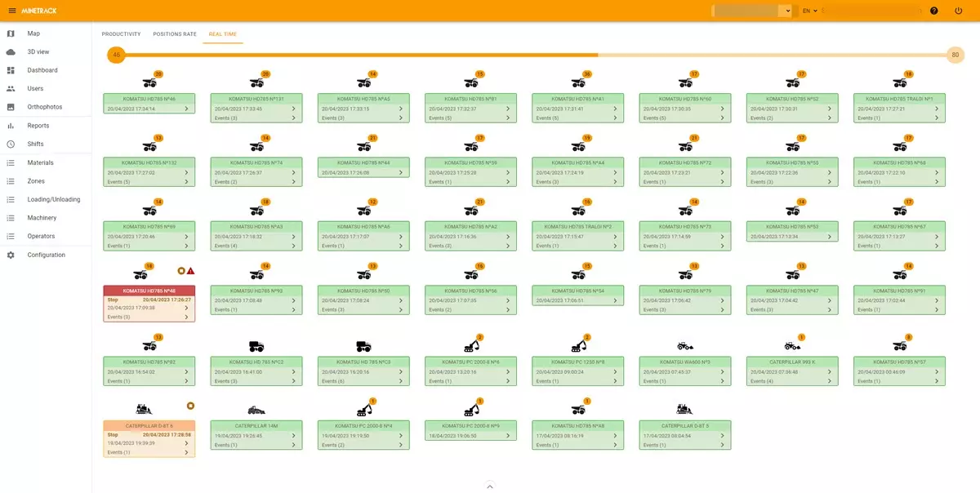Click the tanker truck icon above KOMATSU HD 785 NºC2

pos(256,346)
